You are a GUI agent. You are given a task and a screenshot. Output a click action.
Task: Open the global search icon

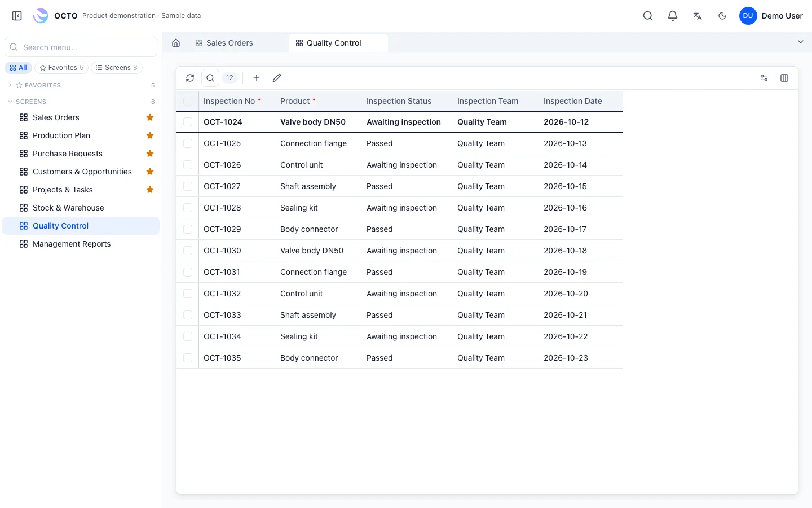point(648,16)
